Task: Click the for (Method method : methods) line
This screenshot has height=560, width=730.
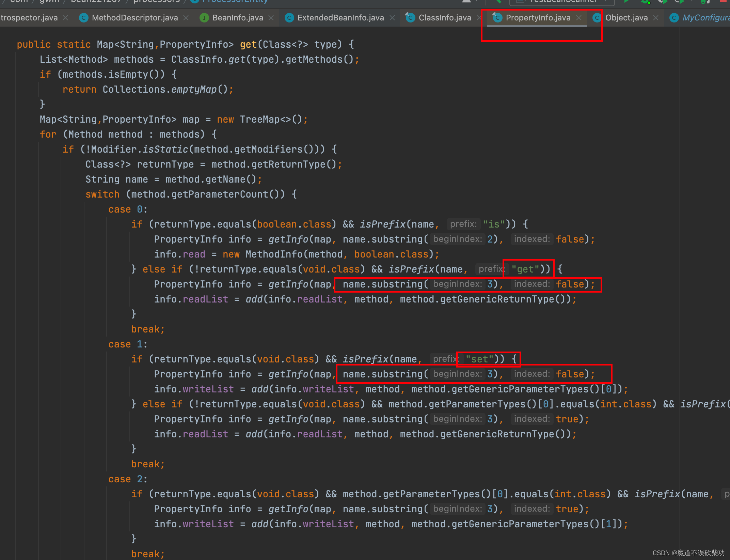Action: click(128, 135)
